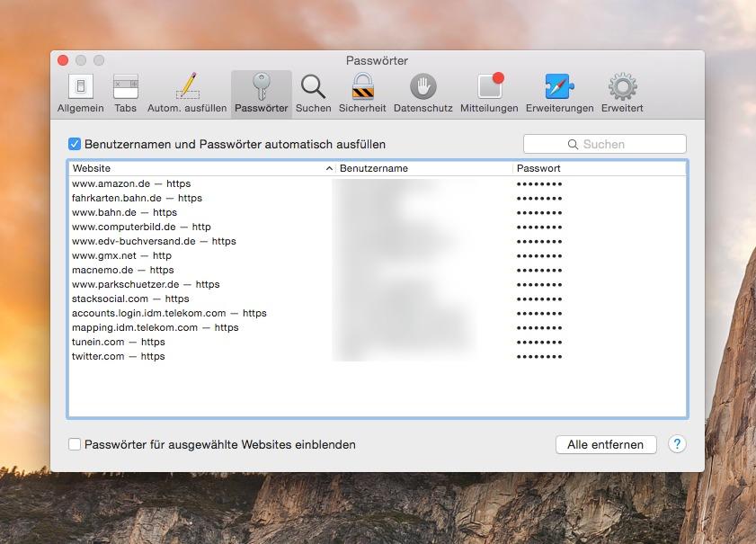
Task: Click the password dots for twitter.com
Action: [x=539, y=357]
